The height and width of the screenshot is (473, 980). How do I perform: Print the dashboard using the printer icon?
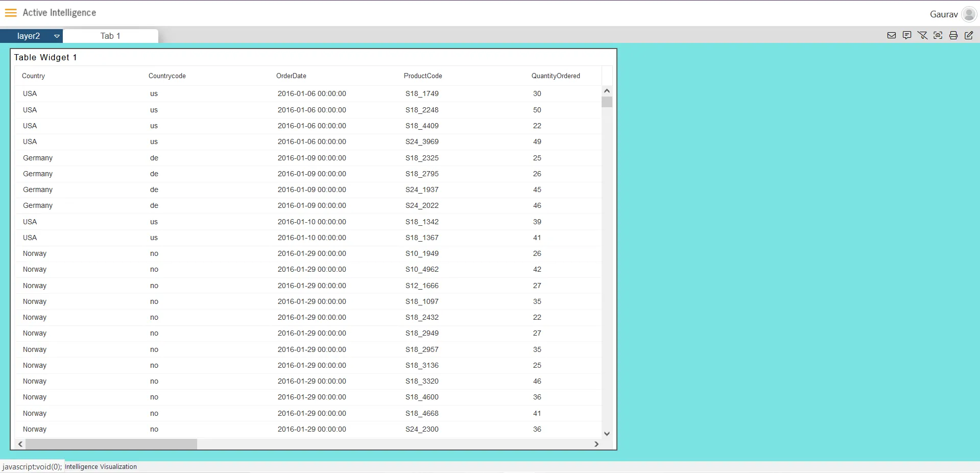[953, 35]
